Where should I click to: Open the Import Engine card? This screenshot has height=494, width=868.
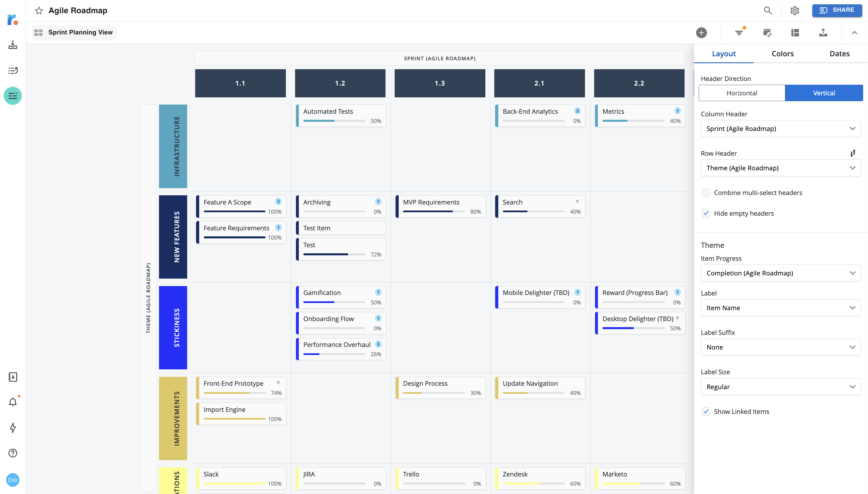click(241, 414)
